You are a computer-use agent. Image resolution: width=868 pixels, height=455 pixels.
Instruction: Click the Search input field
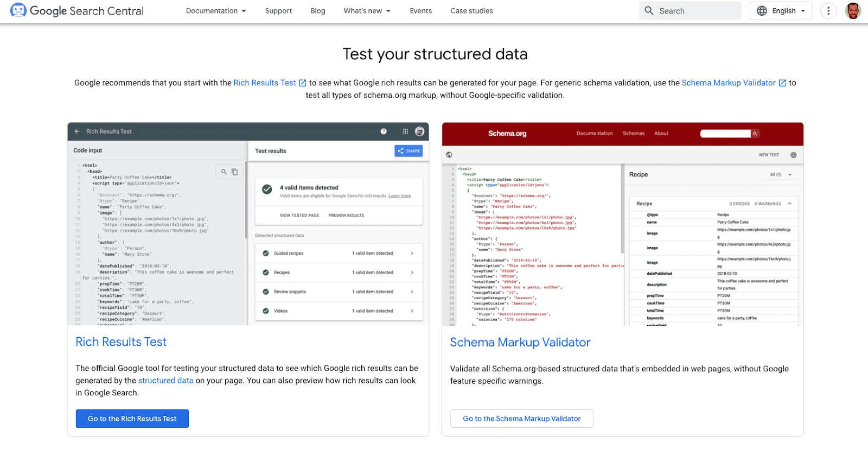pyautogui.click(x=690, y=11)
